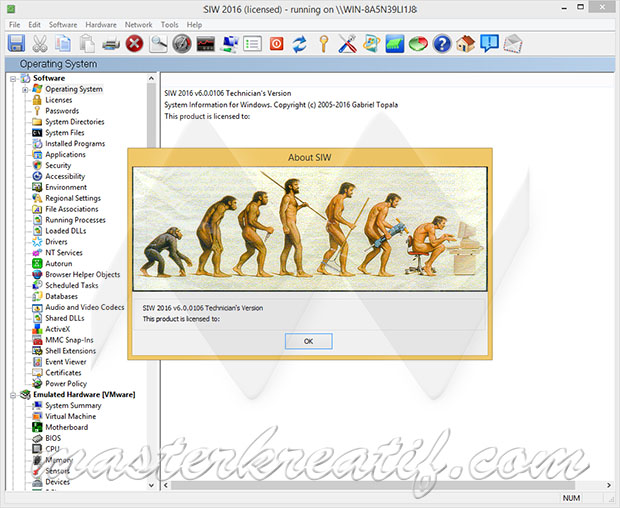Click tree panel scroll up arrow
This screenshot has width=620, height=508.
coord(151,79)
